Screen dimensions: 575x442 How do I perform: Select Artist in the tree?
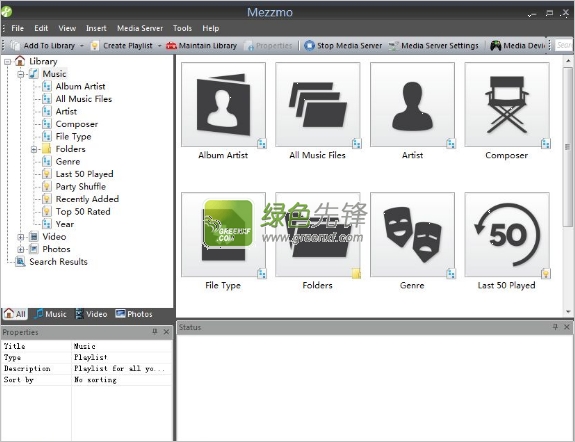[x=66, y=111]
